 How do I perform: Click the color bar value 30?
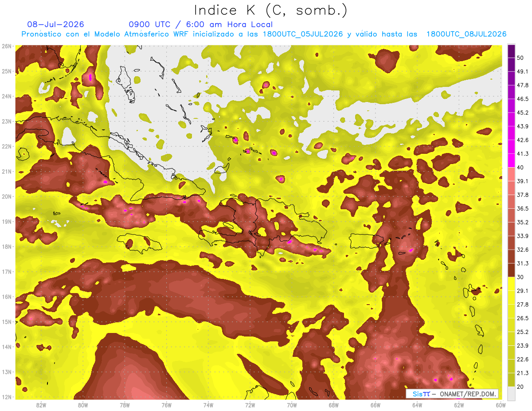click(520, 277)
